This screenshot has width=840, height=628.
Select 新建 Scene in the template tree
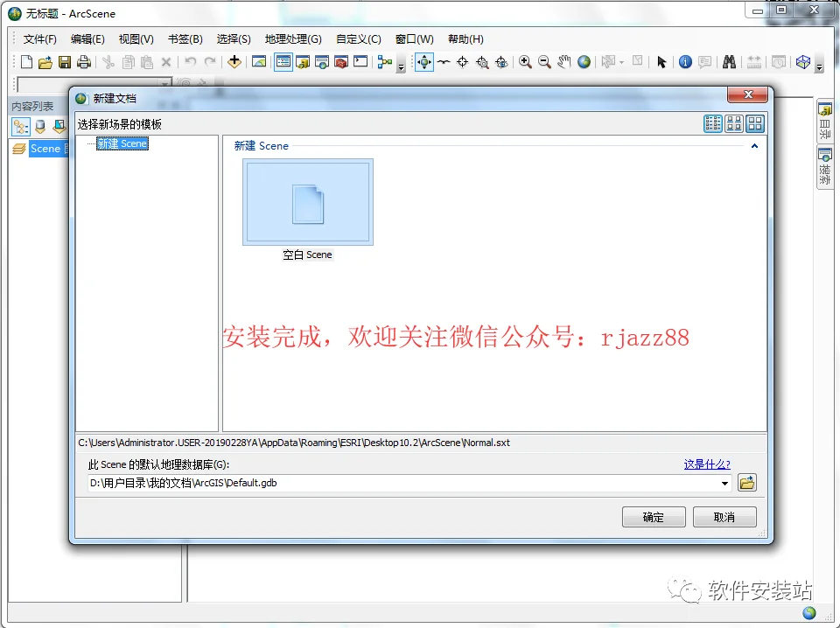pos(122,143)
